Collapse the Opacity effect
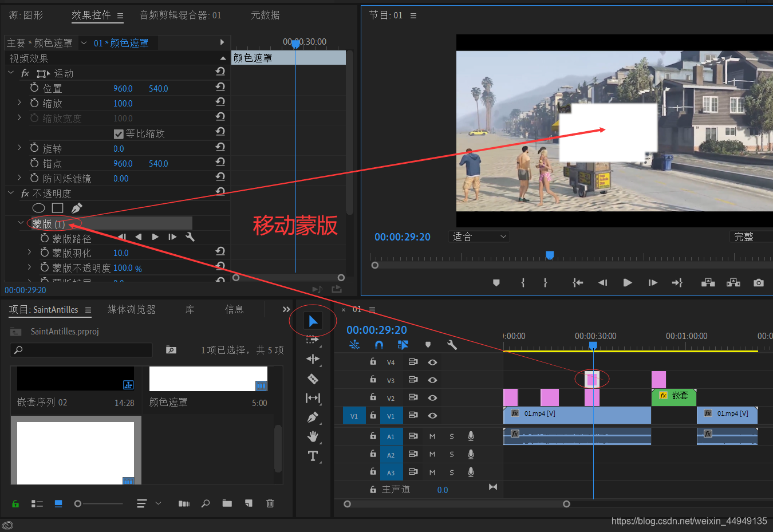The height and width of the screenshot is (532, 773). [x=11, y=193]
